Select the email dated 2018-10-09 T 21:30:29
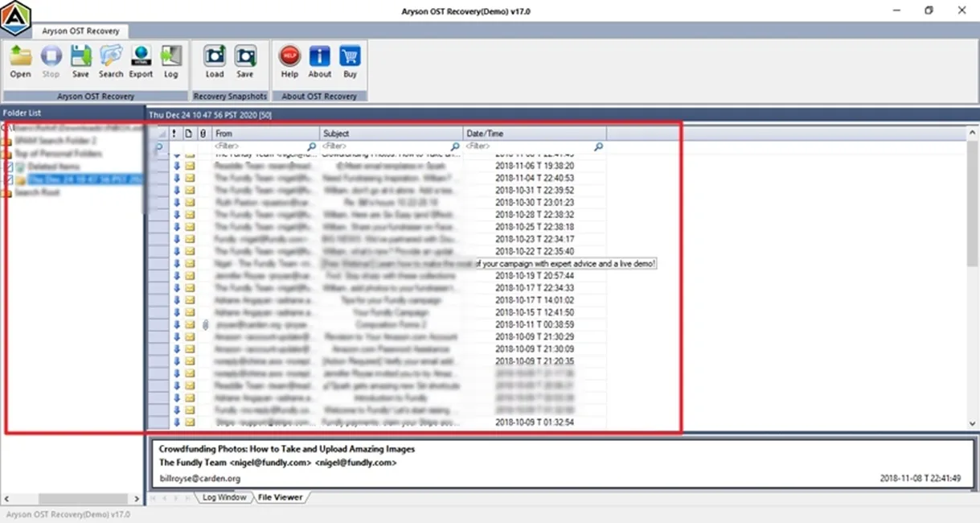980x523 pixels. [x=389, y=337]
